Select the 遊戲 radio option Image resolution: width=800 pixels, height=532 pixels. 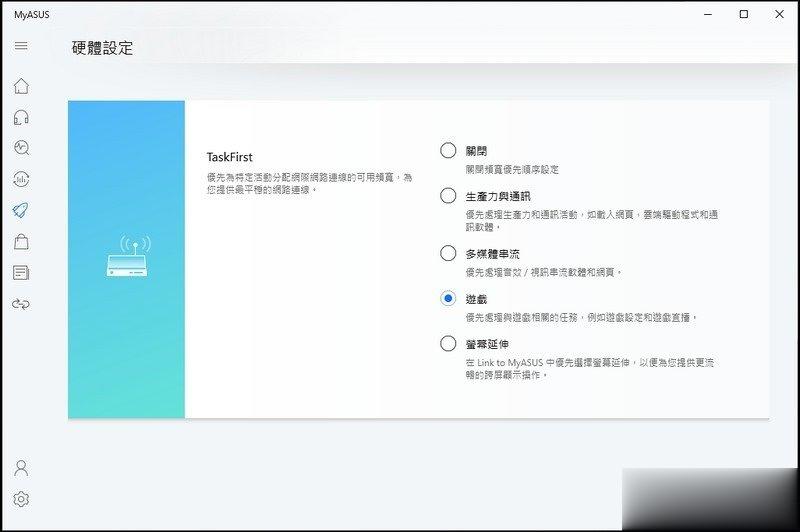(448, 298)
